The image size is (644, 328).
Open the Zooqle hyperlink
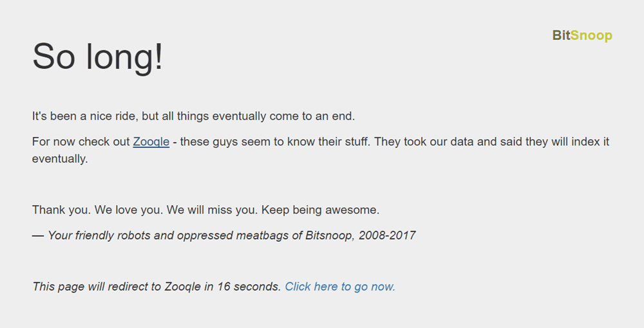pos(151,141)
